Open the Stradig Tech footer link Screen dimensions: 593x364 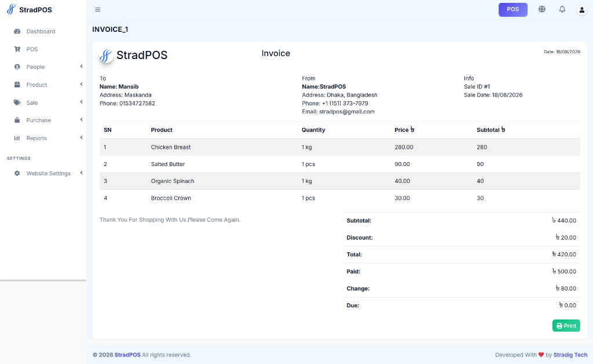570,355
